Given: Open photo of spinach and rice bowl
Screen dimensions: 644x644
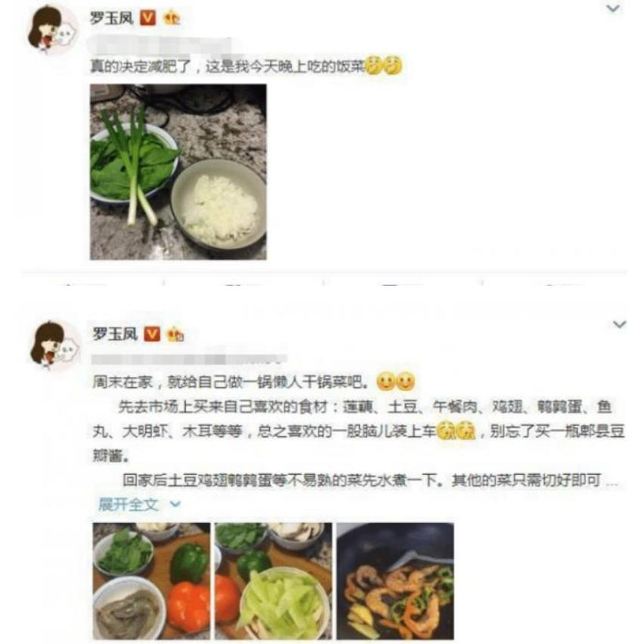Looking at the screenshot, I should point(178,172).
